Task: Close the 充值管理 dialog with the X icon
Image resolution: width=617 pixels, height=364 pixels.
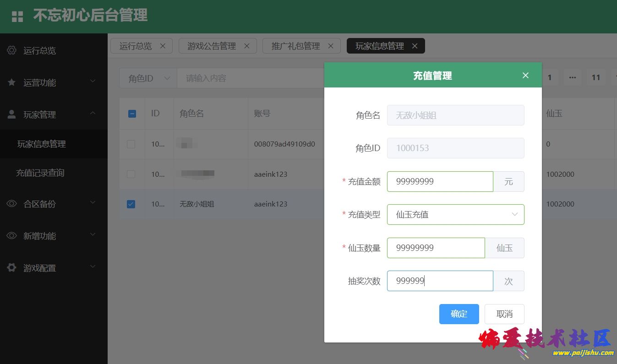Action: [525, 75]
